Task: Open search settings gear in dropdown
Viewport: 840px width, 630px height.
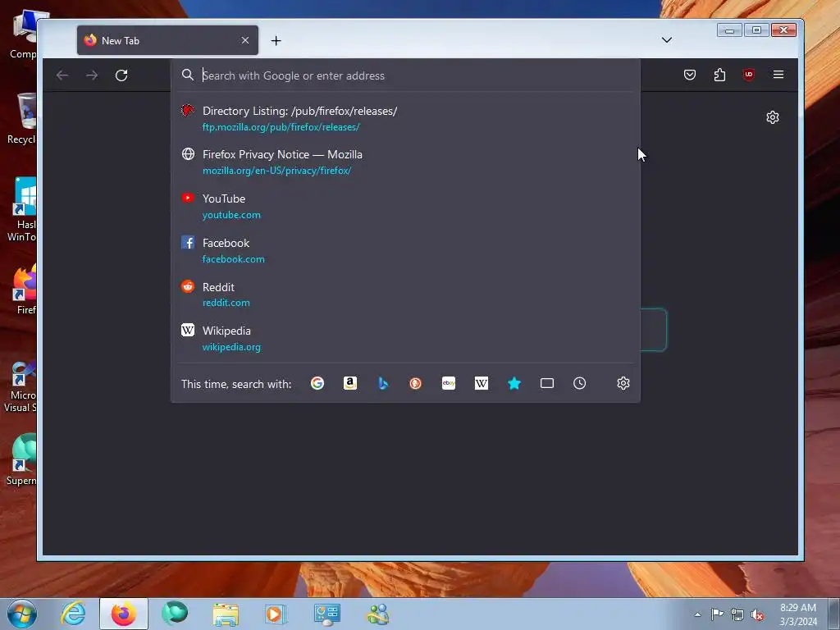Action: [x=623, y=383]
